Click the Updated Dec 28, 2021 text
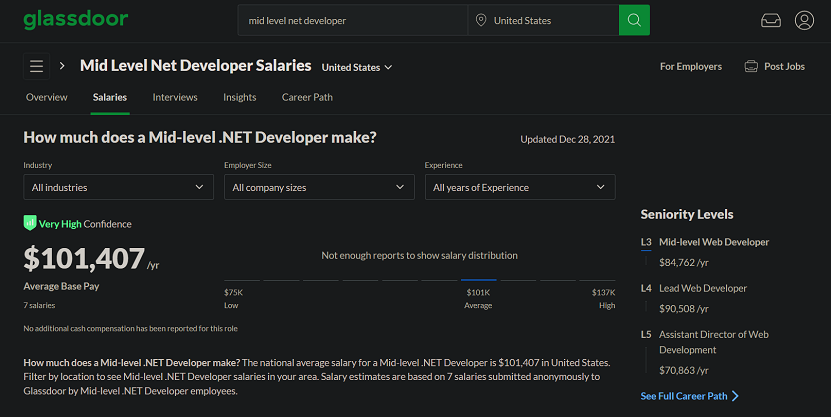Screen dimensions: 831x417 (x=568, y=139)
